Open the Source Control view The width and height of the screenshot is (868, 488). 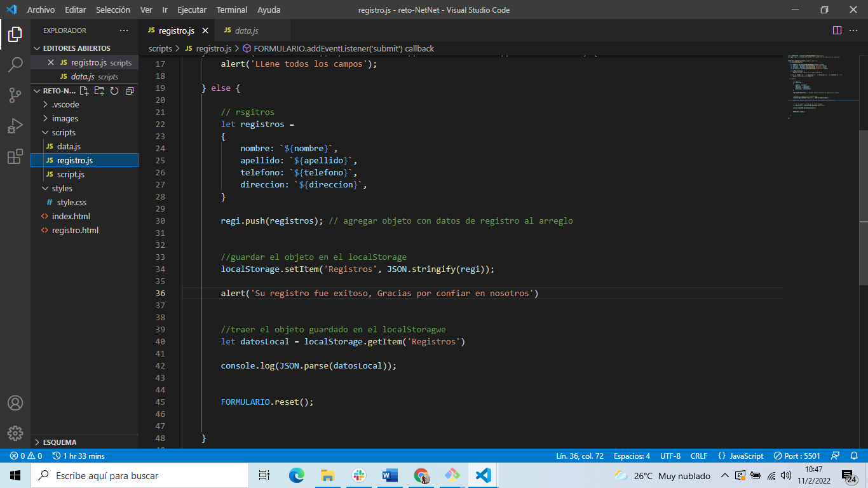click(x=15, y=95)
